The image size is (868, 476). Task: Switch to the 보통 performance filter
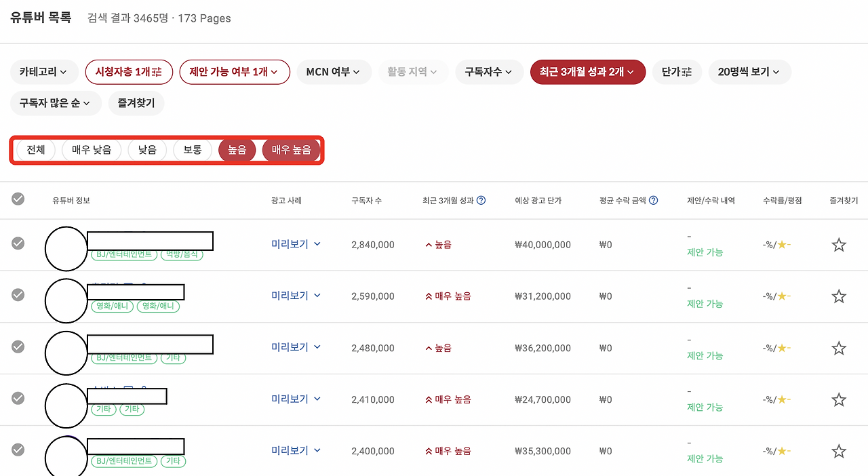[x=193, y=150]
